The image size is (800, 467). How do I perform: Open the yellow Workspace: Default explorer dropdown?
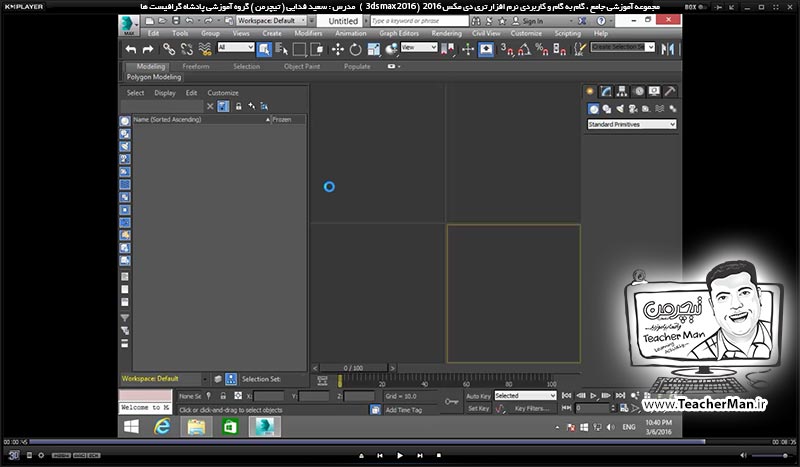coord(165,379)
